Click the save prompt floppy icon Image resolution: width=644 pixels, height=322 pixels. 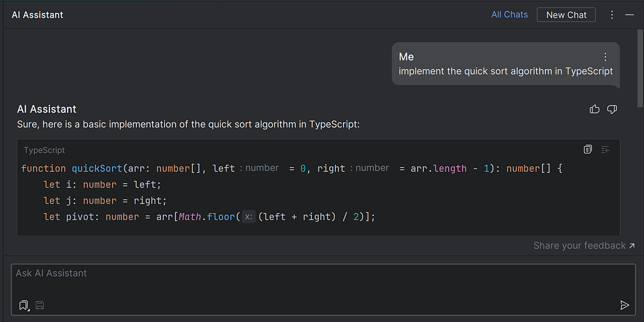click(40, 305)
